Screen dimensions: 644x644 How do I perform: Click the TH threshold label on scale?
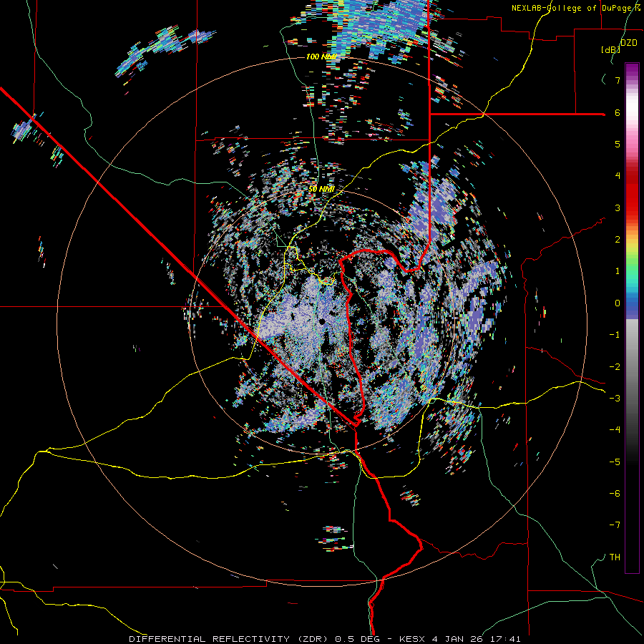click(615, 557)
